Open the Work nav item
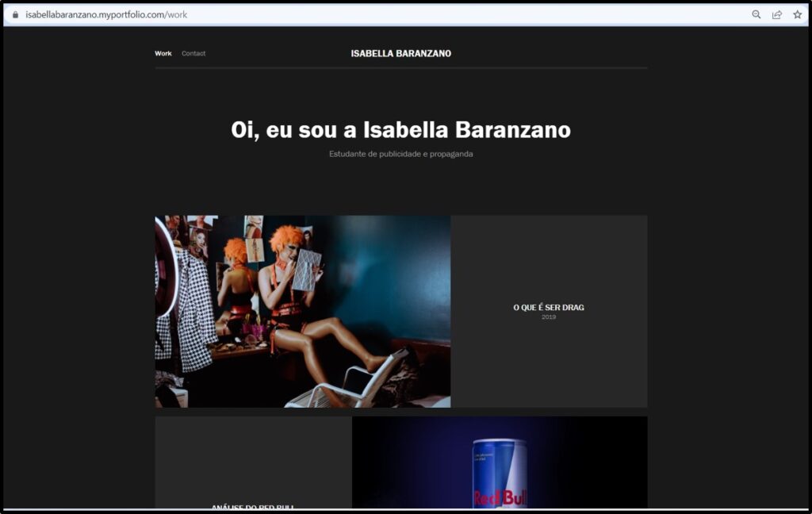This screenshot has width=812, height=514. (163, 53)
